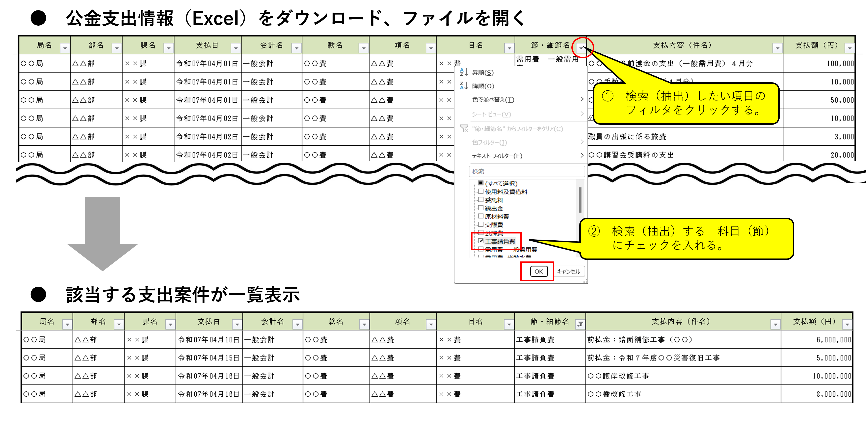
Task: Check the 使用料及賃借料 item
Action: 481,191
